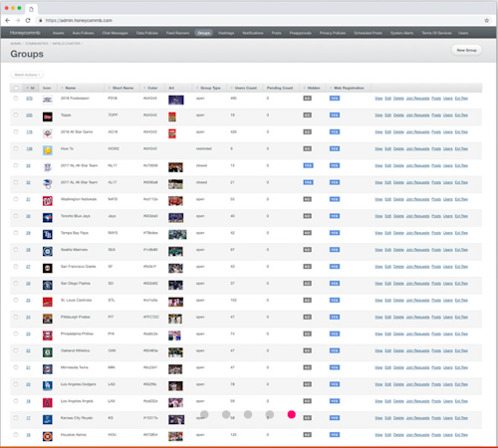This screenshot has height=448, width=498.
Task: Click the Tampa Bay Rays icon
Action: (48, 235)
